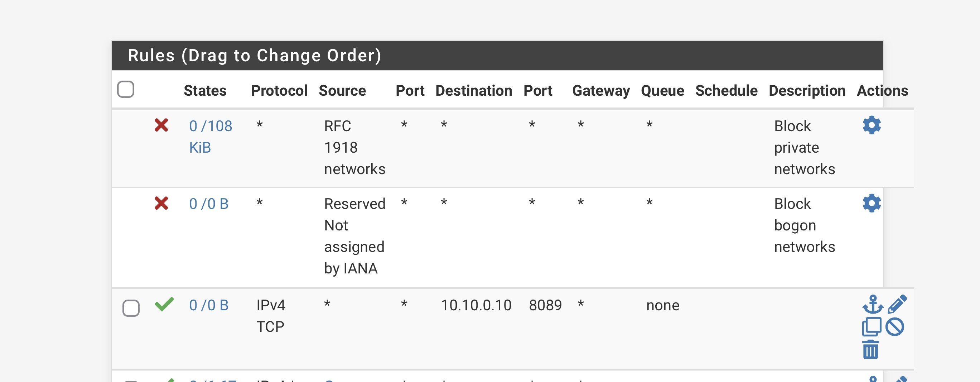Delete the 10.10.0.10 rule using the trash icon
The width and height of the screenshot is (980, 382).
click(870, 349)
